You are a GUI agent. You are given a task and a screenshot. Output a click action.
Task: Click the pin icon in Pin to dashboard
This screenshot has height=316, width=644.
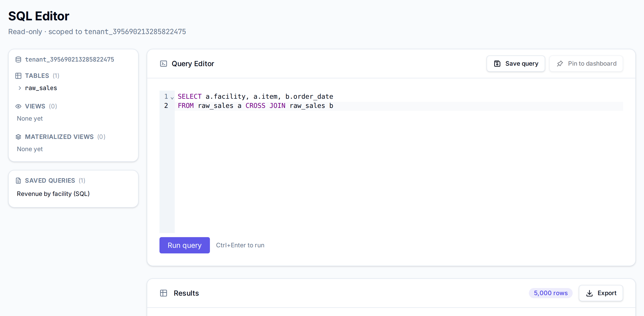point(560,64)
